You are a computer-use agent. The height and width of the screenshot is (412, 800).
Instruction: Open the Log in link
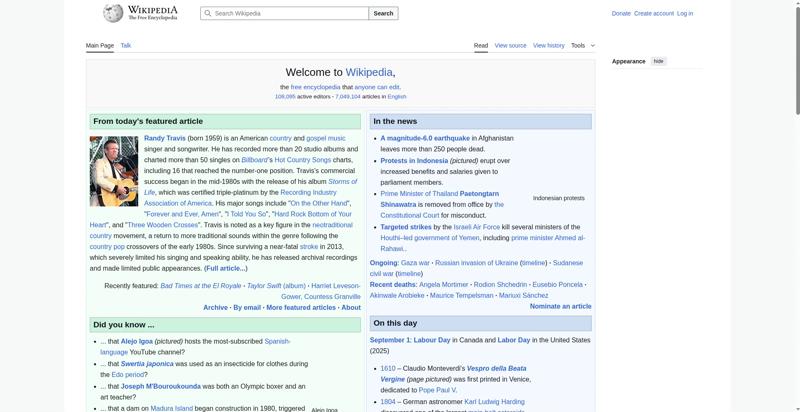click(x=685, y=14)
